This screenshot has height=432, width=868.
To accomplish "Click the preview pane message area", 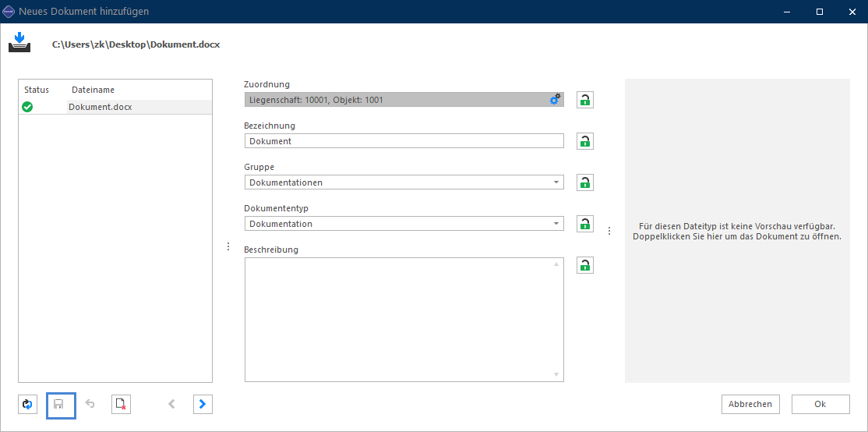I will click(x=737, y=231).
